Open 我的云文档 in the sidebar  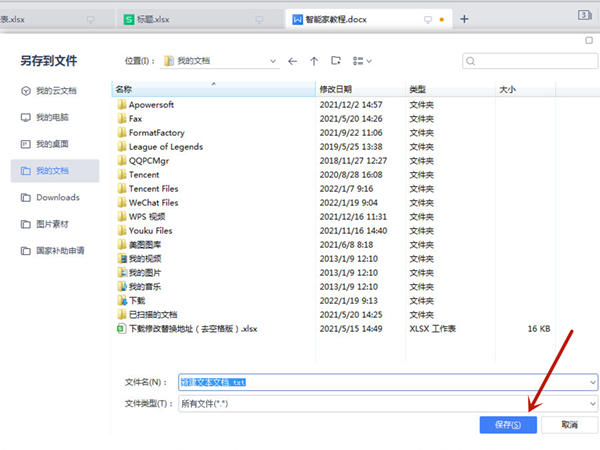[56, 90]
